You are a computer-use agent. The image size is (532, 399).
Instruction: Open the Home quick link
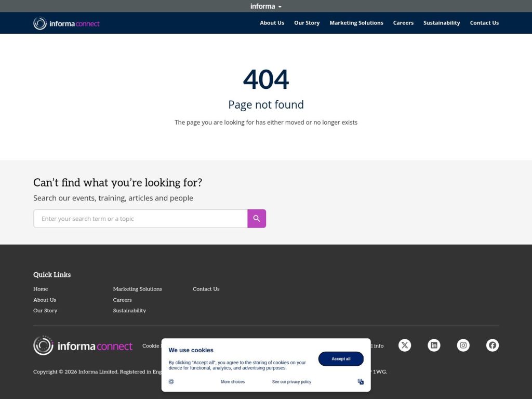pyautogui.click(x=41, y=289)
